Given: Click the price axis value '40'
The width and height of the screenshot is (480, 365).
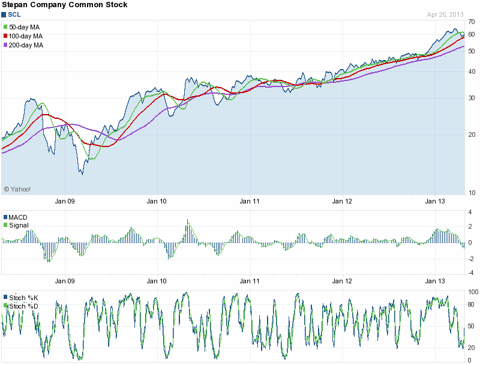Looking at the screenshot, I should click(x=471, y=72).
